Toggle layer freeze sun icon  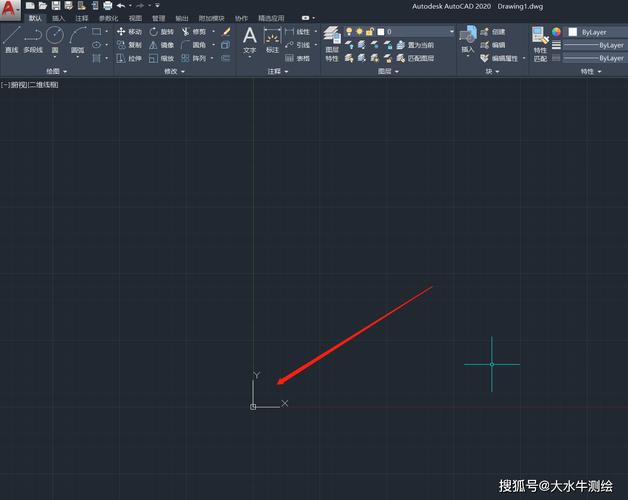coord(360,32)
